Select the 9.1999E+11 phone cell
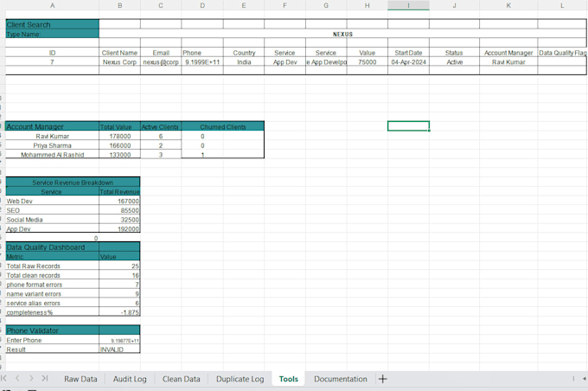588x391 pixels. (x=202, y=62)
